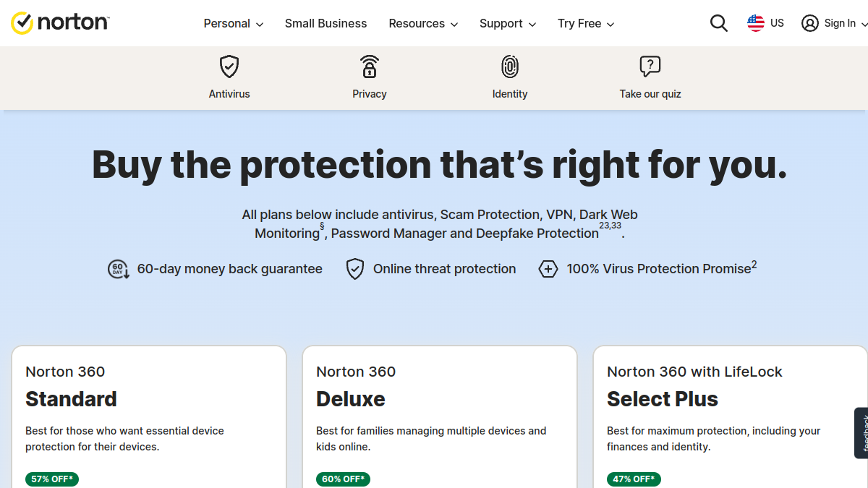Viewport: 868px width, 488px height.
Task: Click the 47% OFF badge
Action: coord(634,479)
